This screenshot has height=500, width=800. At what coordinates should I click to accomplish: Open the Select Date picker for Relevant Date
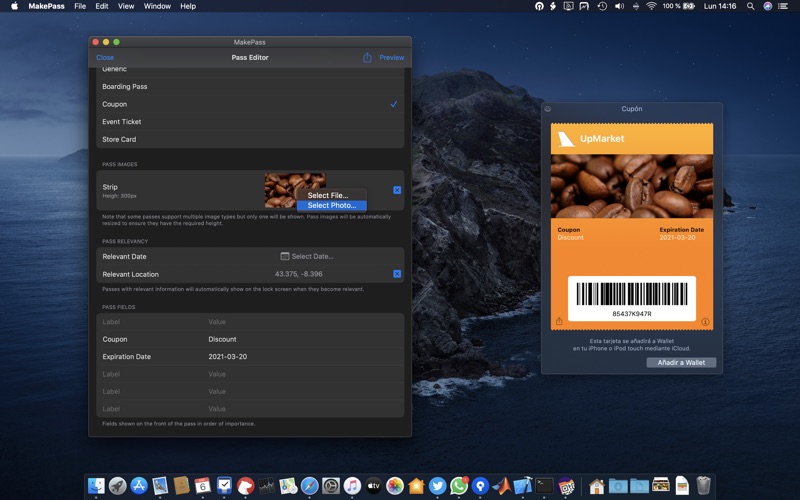coord(307,256)
